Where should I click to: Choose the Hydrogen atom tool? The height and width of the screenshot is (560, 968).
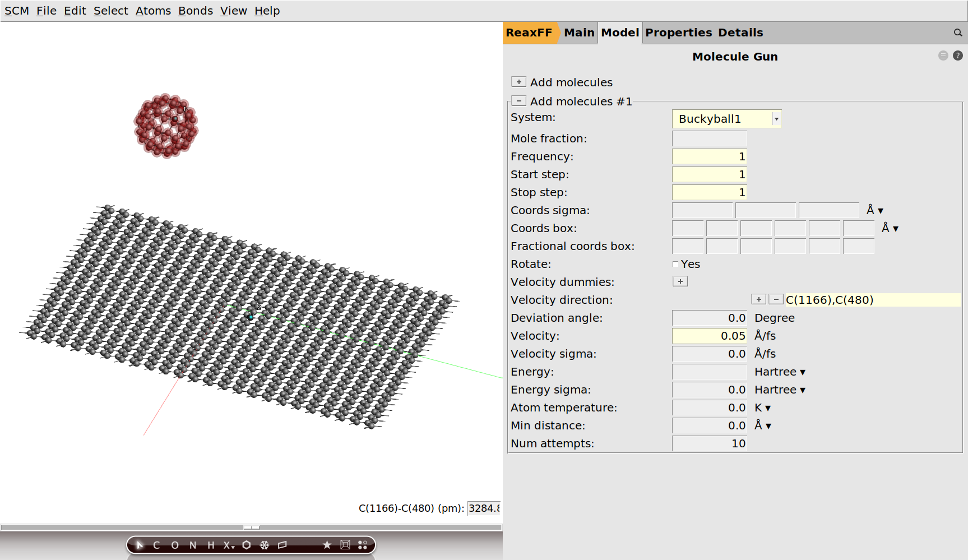(x=211, y=545)
